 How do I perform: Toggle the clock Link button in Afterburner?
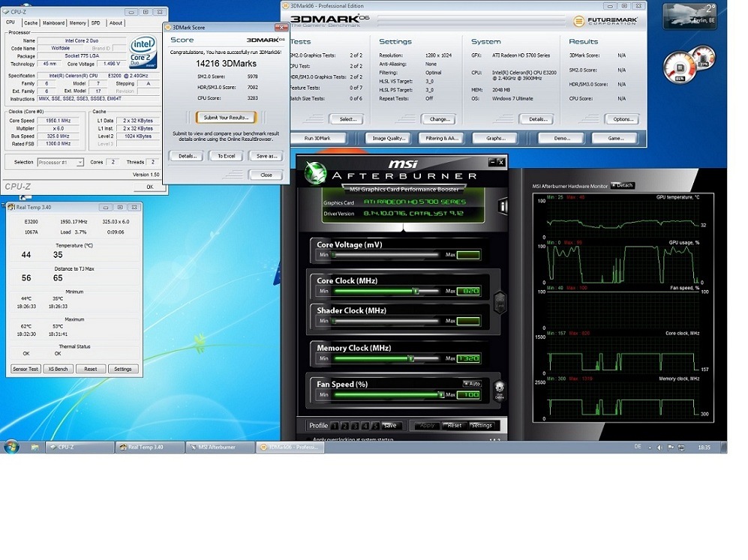[500, 302]
